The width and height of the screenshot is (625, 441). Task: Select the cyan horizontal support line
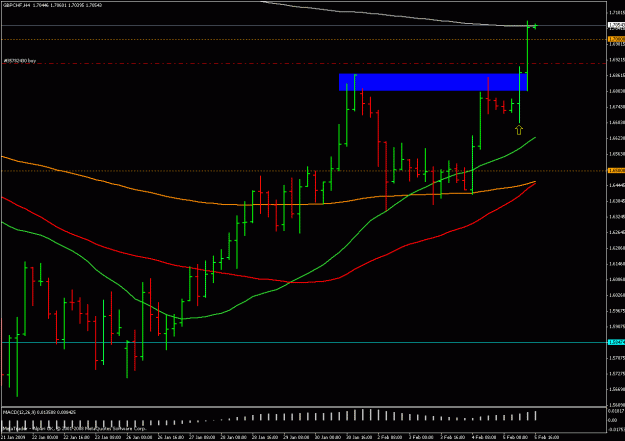(x=303, y=343)
